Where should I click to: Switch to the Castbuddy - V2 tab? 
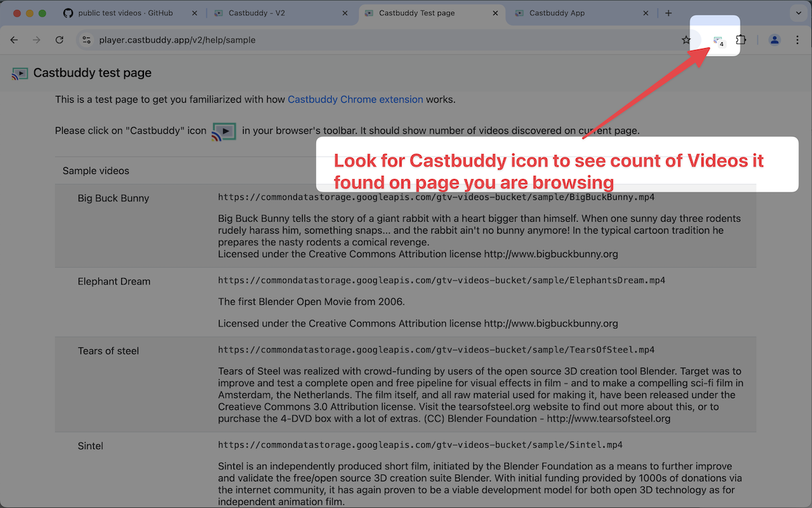(x=282, y=13)
